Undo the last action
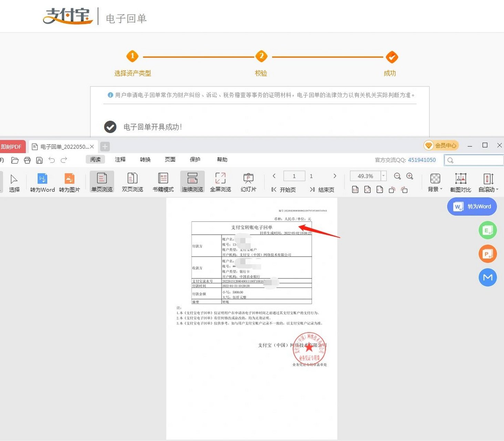This screenshot has width=504, height=441. tap(52, 160)
